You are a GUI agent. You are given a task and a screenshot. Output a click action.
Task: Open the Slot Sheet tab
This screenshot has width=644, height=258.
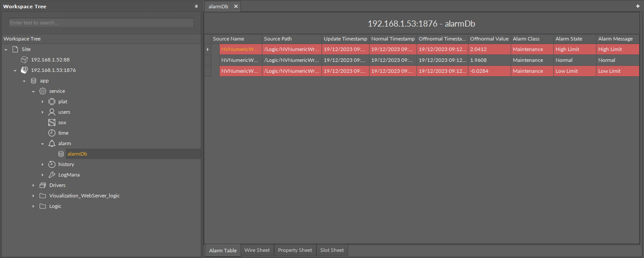point(332,250)
